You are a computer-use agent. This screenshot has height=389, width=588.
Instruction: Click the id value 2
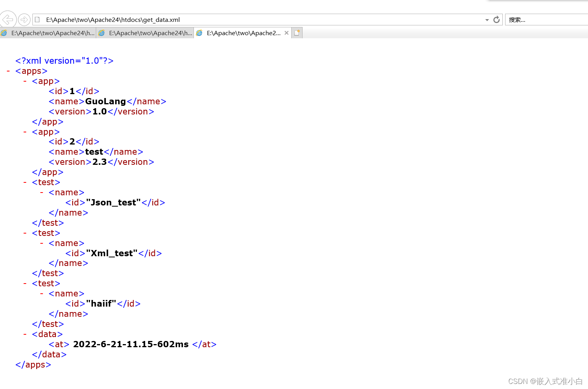click(72, 142)
